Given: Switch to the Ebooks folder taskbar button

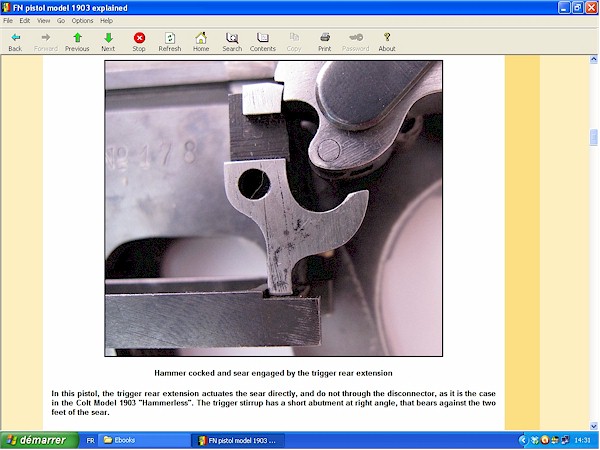Looking at the screenshot, I should coord(144,440).
